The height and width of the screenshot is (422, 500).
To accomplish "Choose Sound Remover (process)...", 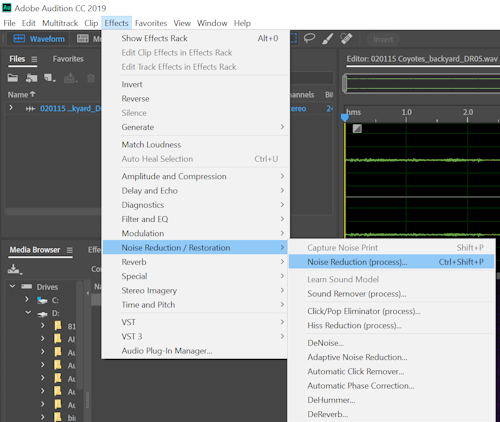I will (x=391, y=294).
